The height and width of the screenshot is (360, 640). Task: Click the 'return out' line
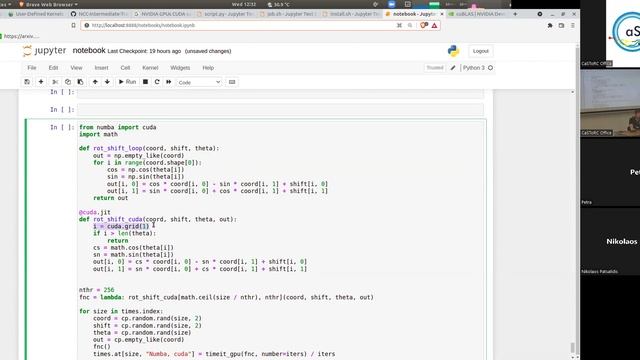pos(111,198)
